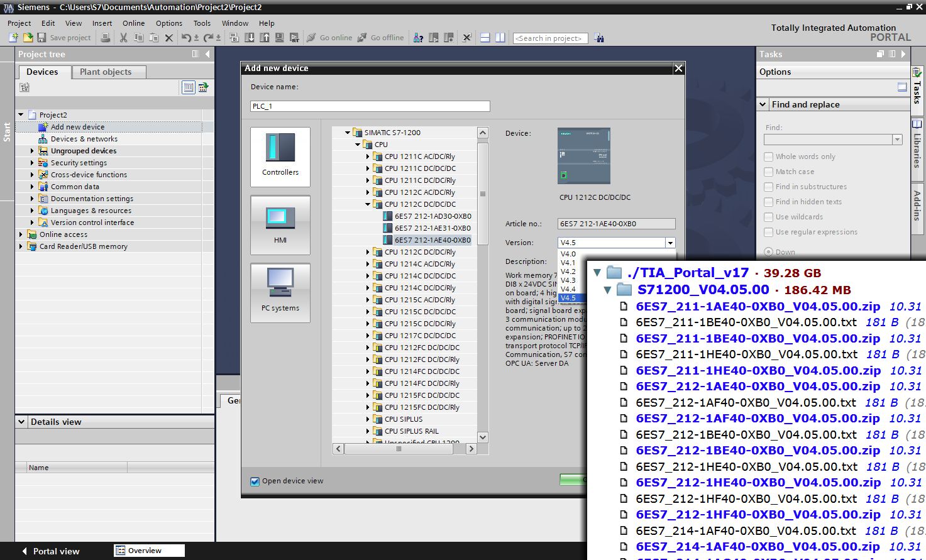Click the Cross-references toolbar icon

(466, 38)
